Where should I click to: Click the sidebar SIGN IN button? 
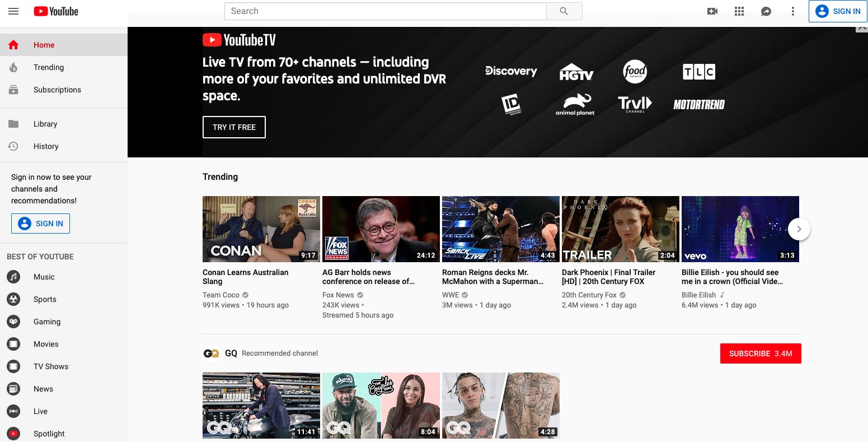point(40,224)
